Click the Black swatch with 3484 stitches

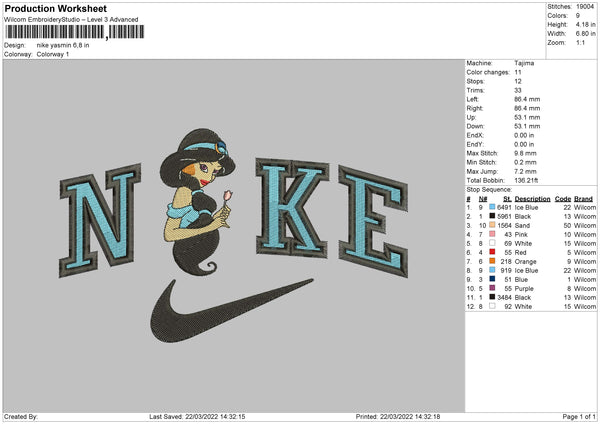pyautogui.click(x=492, y=297)
